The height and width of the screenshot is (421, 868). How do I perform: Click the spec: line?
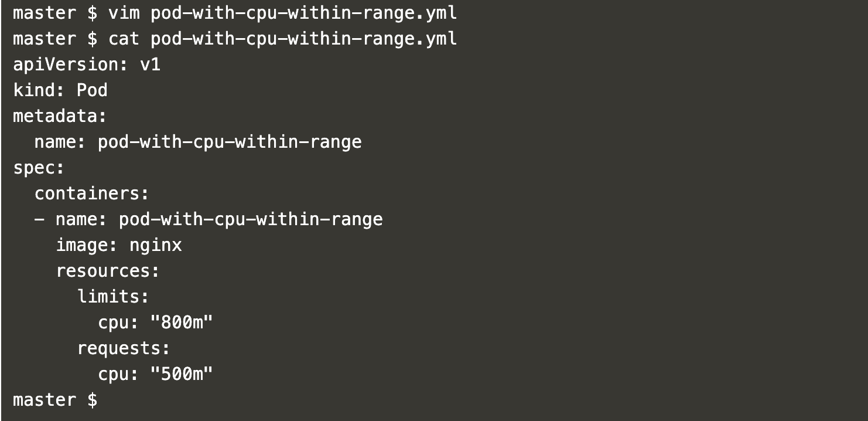[39, 168]
